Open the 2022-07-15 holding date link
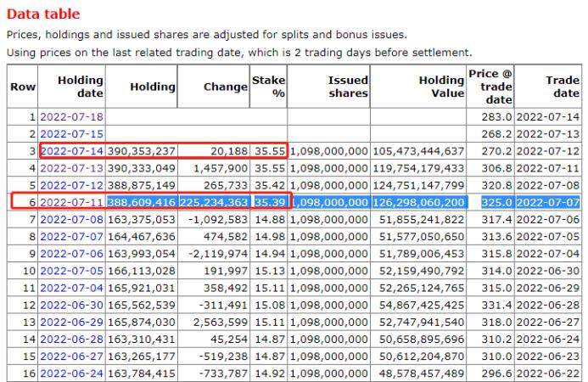588x382 pixels. click(71, 134)
